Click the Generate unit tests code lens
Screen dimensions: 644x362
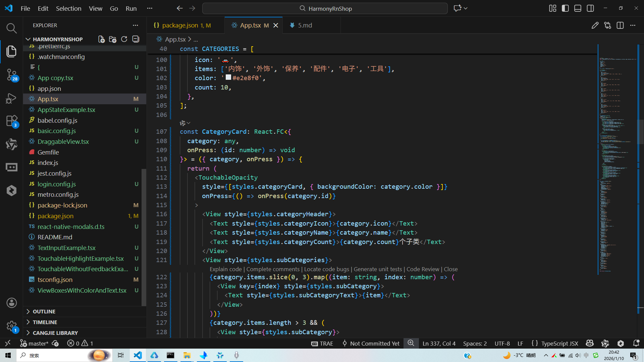(378, 269)
